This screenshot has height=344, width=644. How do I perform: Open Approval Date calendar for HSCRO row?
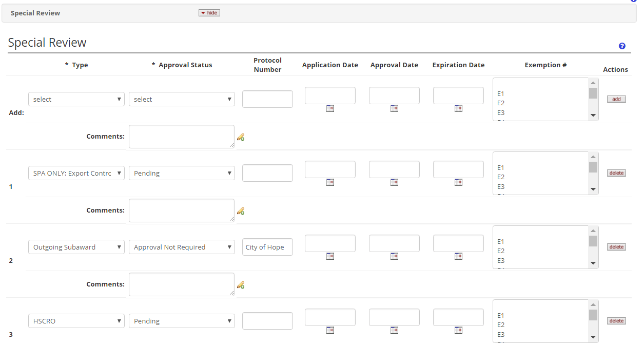click(x=394, y=330)
